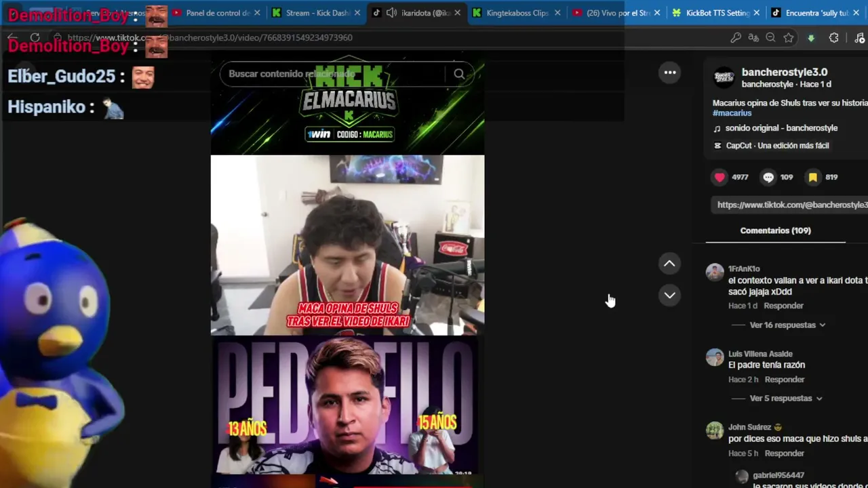Reload the page with the refresh icon
This screenshot has height=488, width=868.
35,38
